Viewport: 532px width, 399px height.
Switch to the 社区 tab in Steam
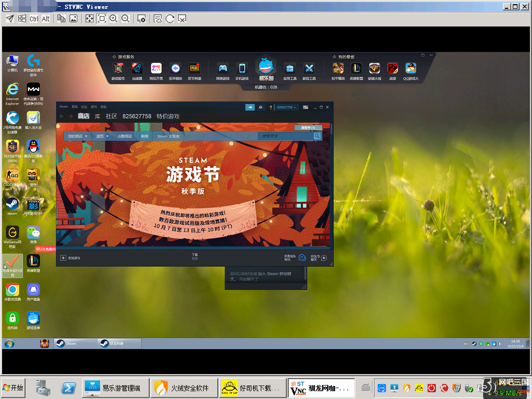pyautogui.click(x=111, y=116)
